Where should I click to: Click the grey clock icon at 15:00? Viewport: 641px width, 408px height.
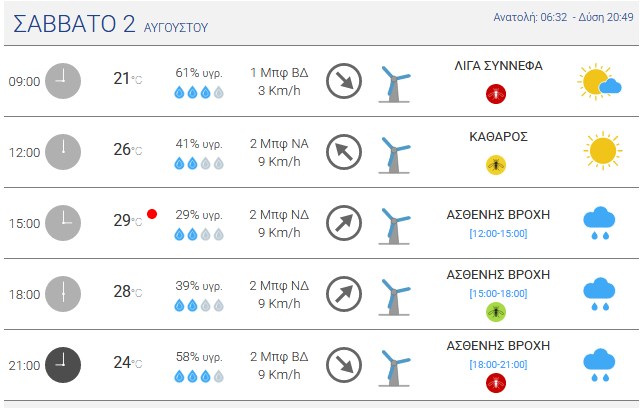(x=63, y=223)
